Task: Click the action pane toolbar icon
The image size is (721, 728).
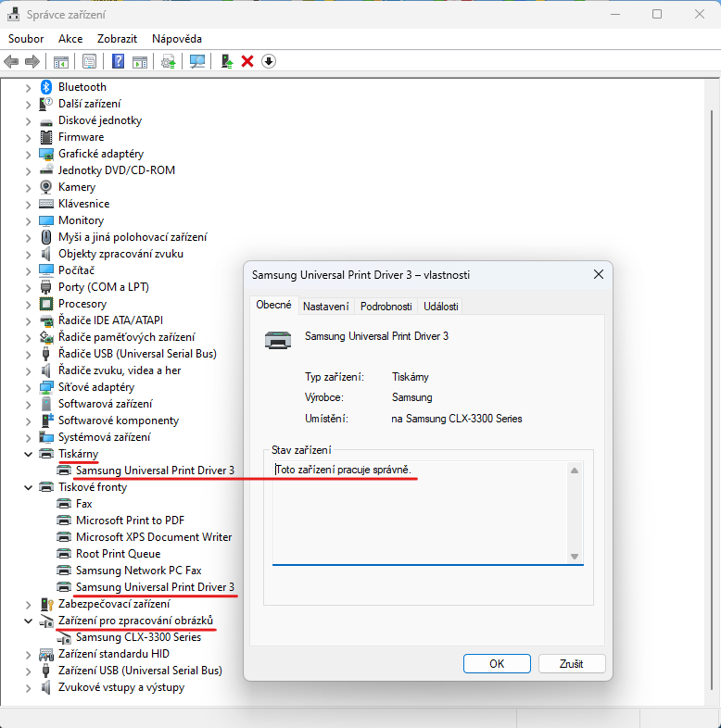Action: click(140, 61)
